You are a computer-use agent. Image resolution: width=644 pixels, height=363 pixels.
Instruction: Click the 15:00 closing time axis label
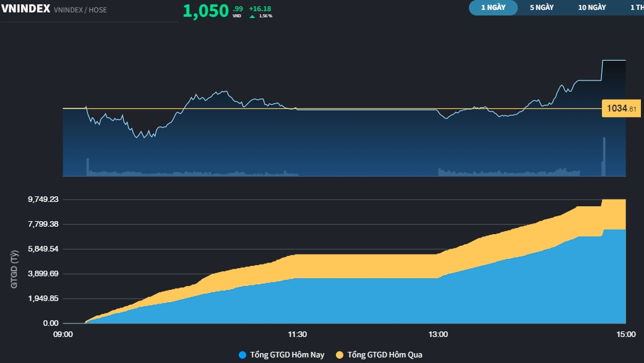[626, 335]
